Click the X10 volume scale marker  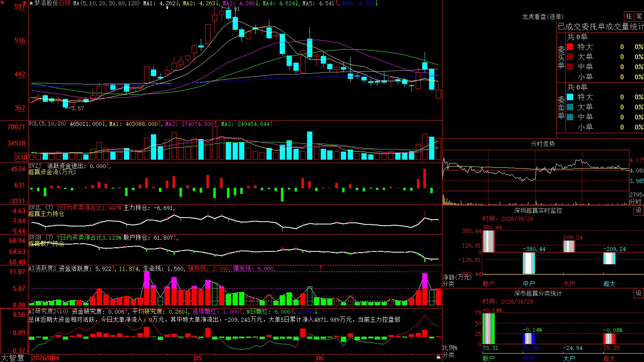tap(21, 157)
